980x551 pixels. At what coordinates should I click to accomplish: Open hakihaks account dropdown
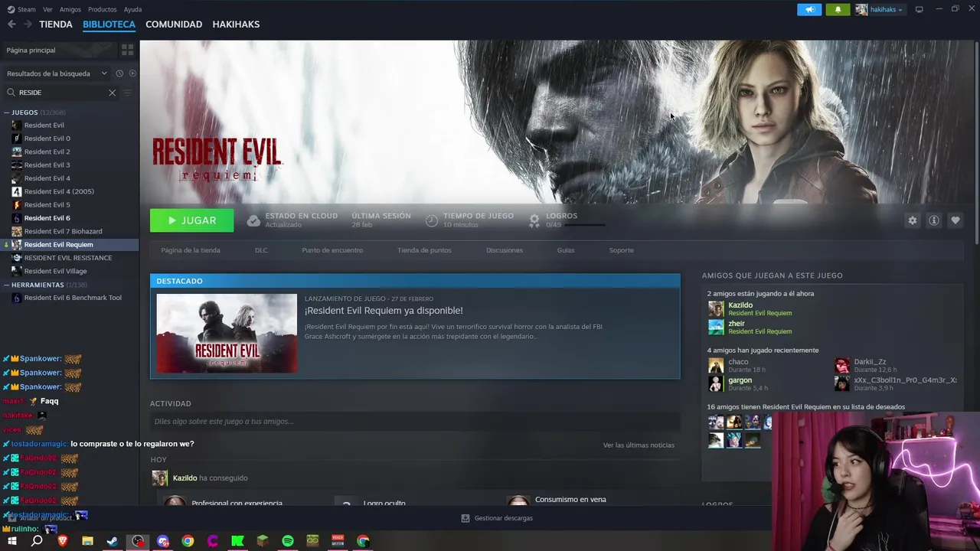click(879, 9)
